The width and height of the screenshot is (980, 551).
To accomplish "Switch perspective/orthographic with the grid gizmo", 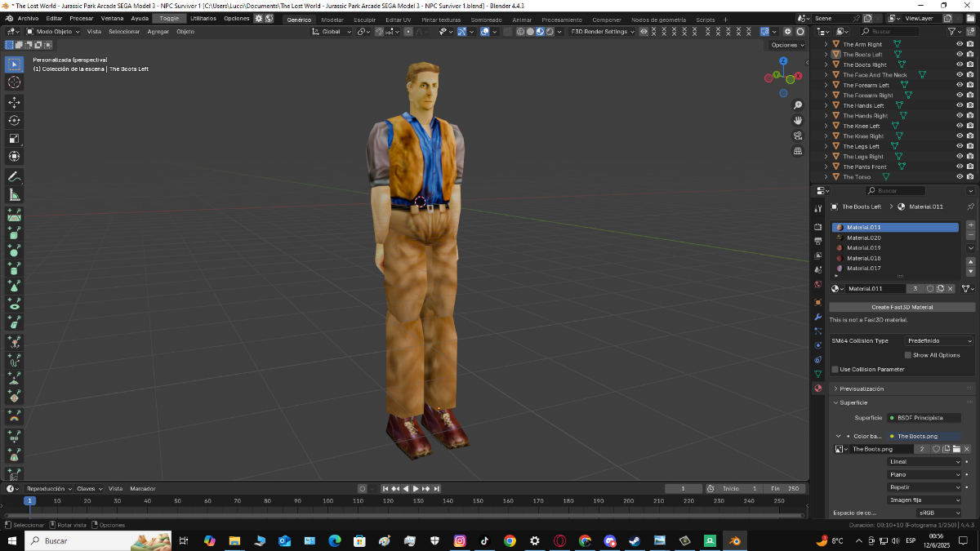I will 798,151.
